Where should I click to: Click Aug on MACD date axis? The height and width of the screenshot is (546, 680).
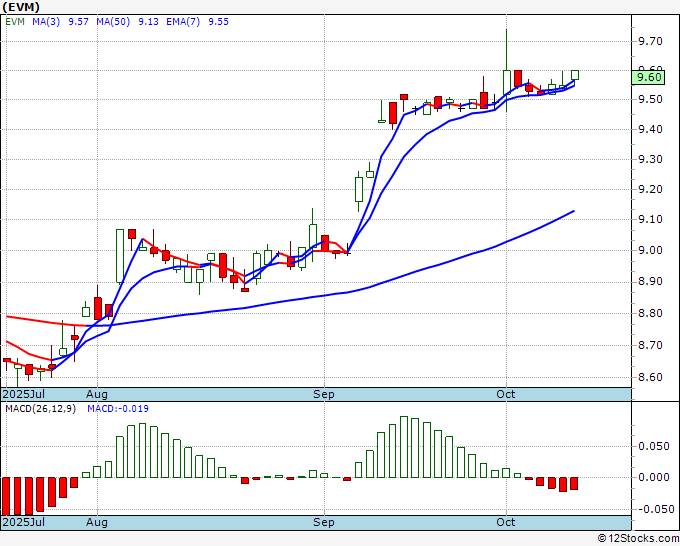pyautogui.click(x=97, y=522)
